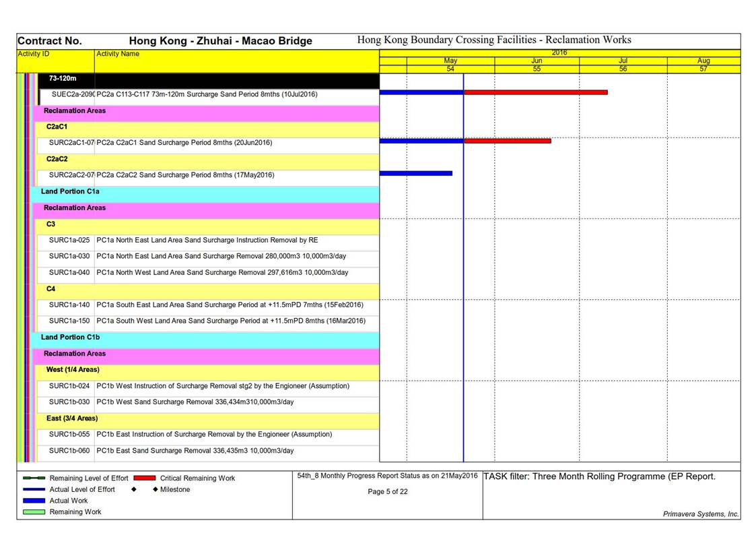Click the blue actual bar for SURC2aC1
This screenshot has height=535, width=756.
[421, 141]
